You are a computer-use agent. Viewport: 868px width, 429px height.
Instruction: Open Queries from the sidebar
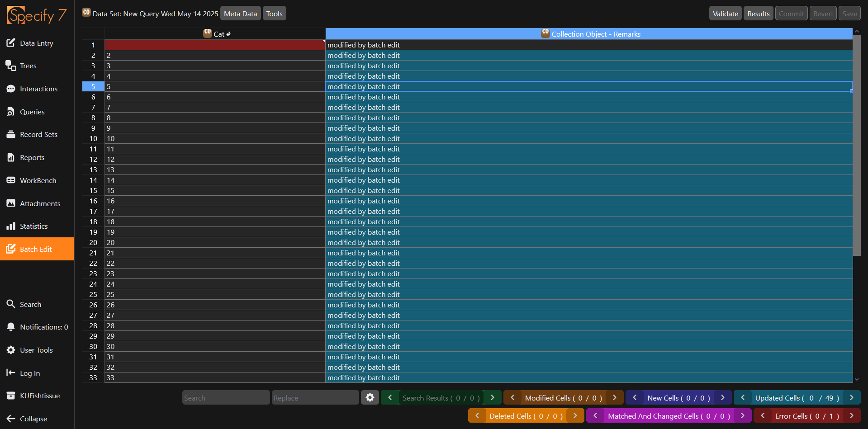37,112
